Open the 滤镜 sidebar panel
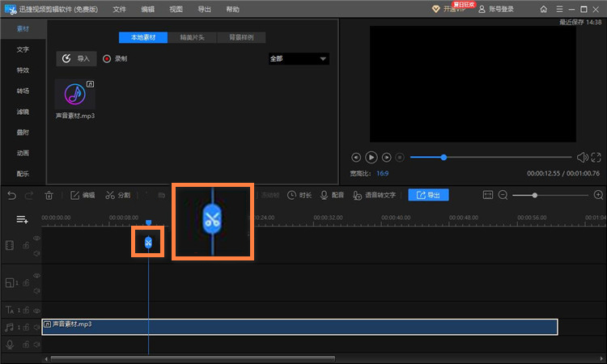This screenshot has height=364, width=607. click(23, 112)
